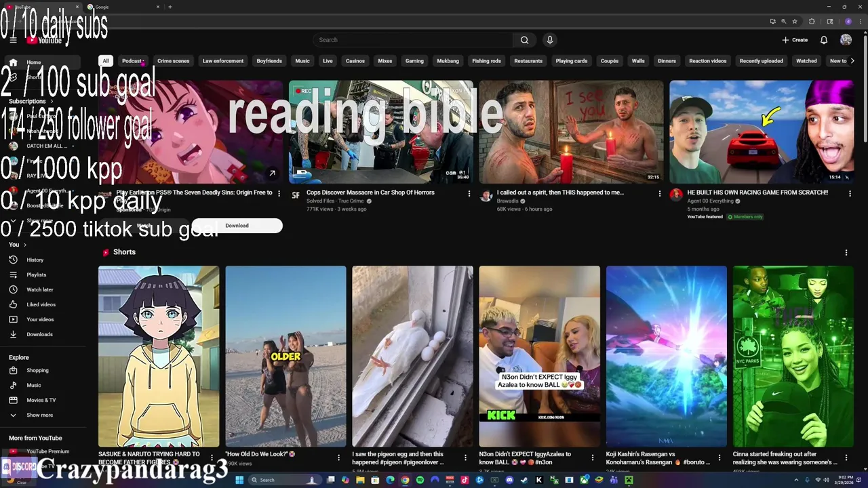The height and width of the screenshot is (488, 868).
Task: Open the Chrome three-dot menu
Action: click(860, 22)
